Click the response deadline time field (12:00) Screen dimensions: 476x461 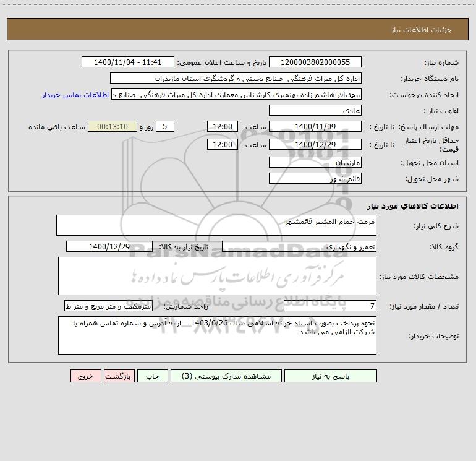coord(222,126)
